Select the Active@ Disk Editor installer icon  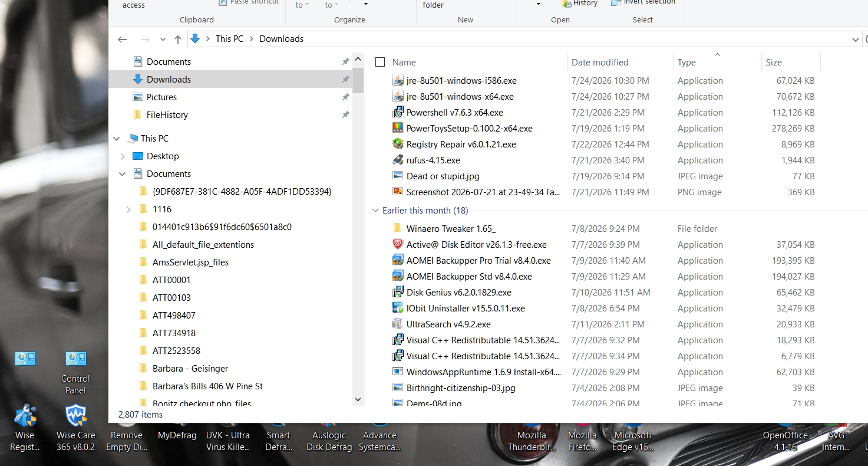click(x=398, y=244)
